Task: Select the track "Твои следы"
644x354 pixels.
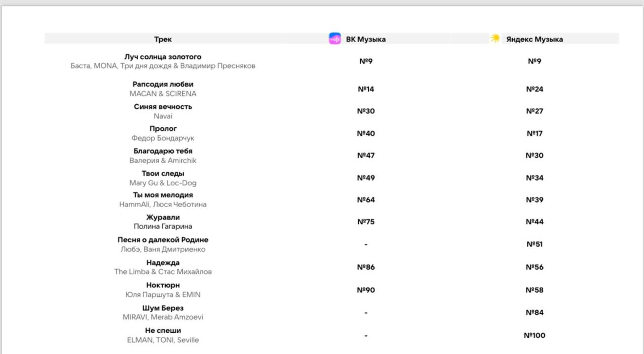Action: click(x=163, y=173)
